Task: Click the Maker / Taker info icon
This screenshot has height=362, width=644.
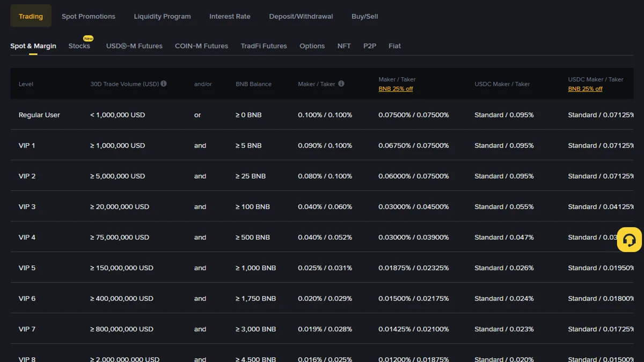Action: [x=341, y=84]
